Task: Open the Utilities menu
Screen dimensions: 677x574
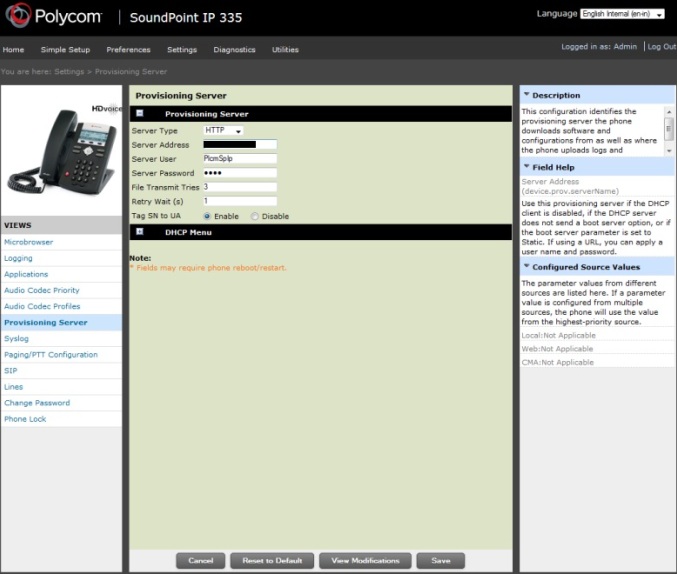Action: click(285, 50)
